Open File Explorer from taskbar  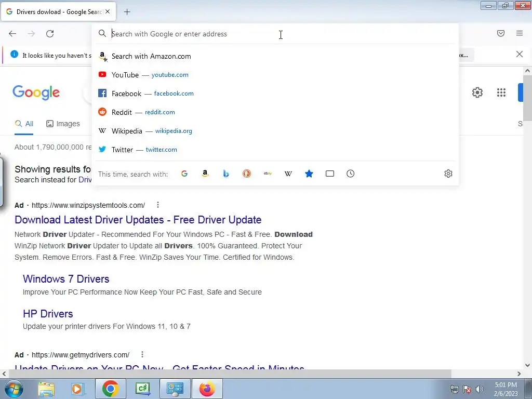click(x=46, y=389)
